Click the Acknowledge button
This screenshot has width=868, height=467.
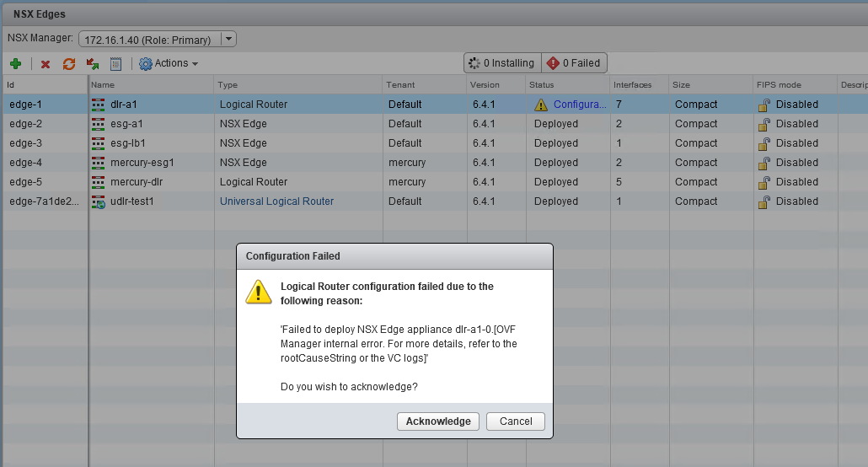tap(438, 421)
